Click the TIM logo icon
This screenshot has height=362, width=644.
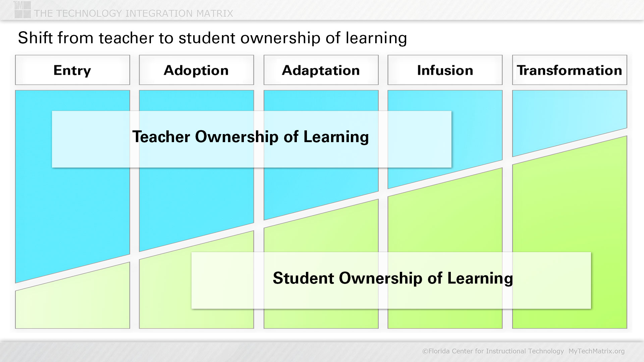(22, 9)
